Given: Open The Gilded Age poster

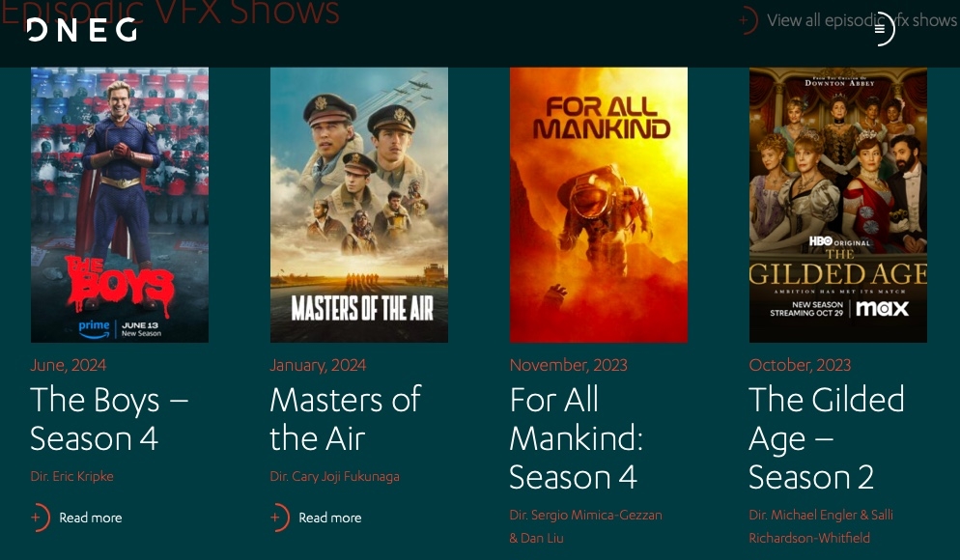Looking at the screenshot, I should [x=837, y=205].
